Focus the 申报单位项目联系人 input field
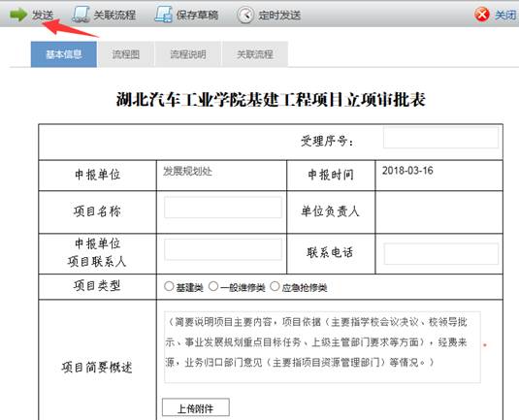Image resolution: width=519 pixels, height=420 pixels. (x=223, y=249)
